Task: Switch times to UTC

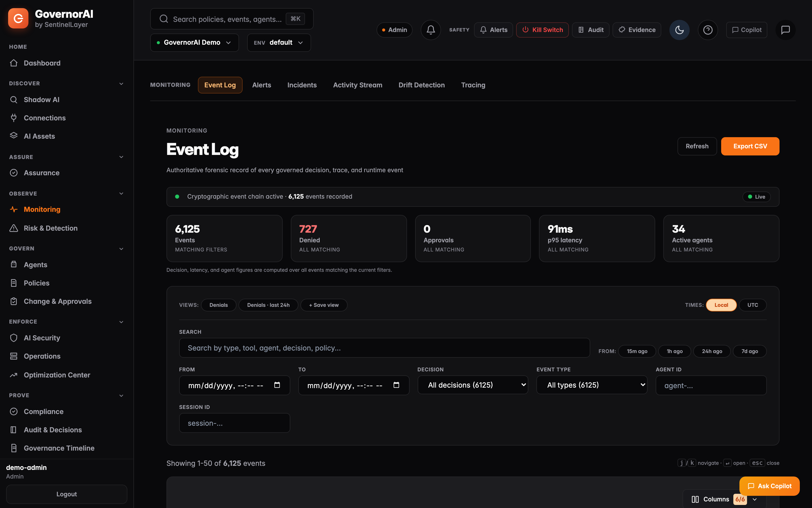Action: [x=753, y=305]
